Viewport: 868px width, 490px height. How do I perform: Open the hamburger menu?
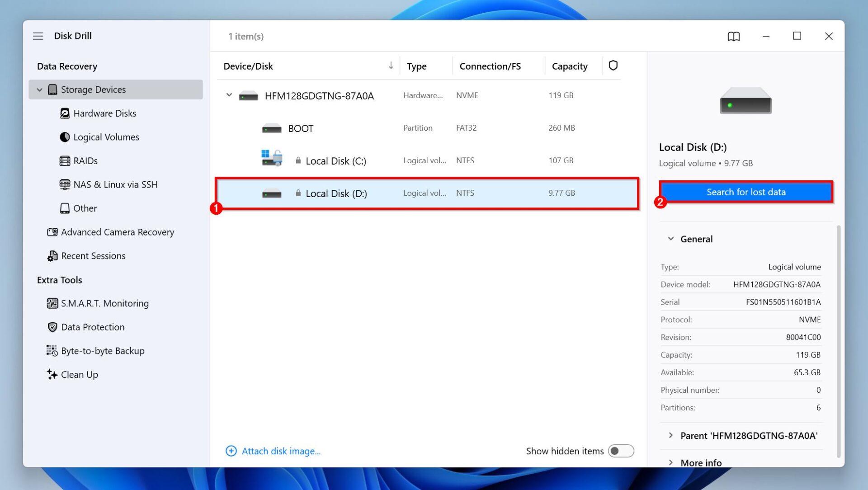(x=38, y=36)
